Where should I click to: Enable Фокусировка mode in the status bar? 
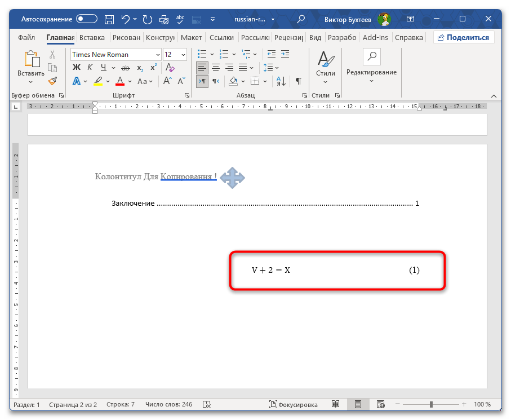point(294,405)
